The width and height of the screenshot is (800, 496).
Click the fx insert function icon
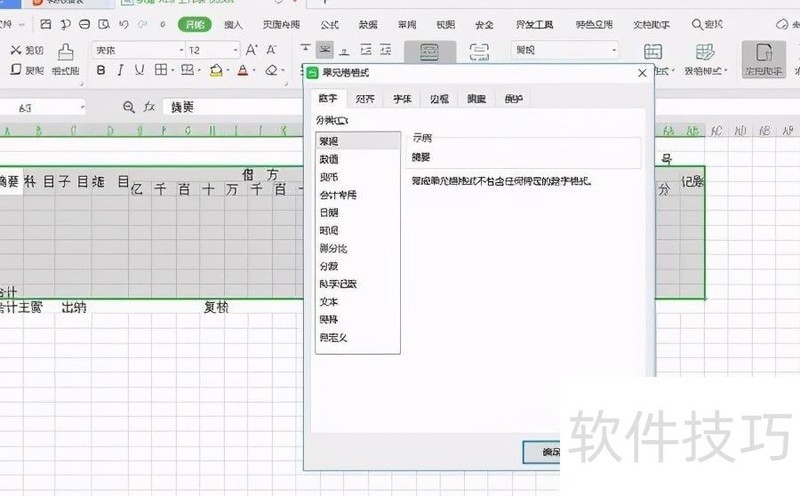(150, 107)
